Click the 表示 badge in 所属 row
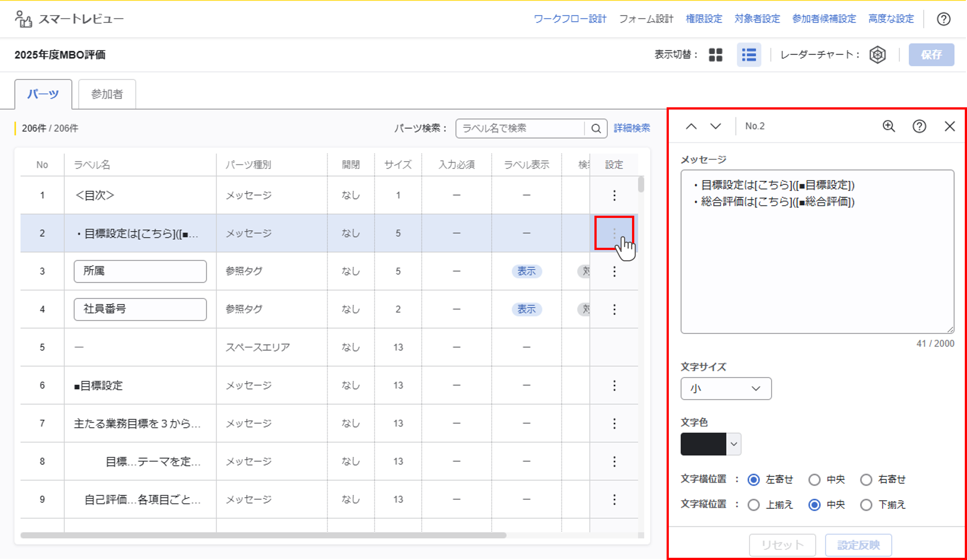967x560 pixels. [x=526, y=271]
